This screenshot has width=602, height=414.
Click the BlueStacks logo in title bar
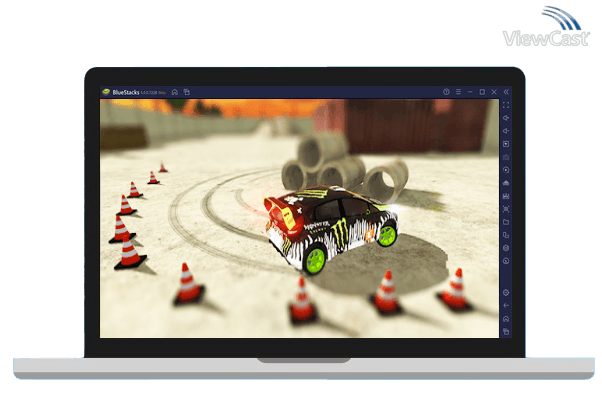click(x=106, y=92)
